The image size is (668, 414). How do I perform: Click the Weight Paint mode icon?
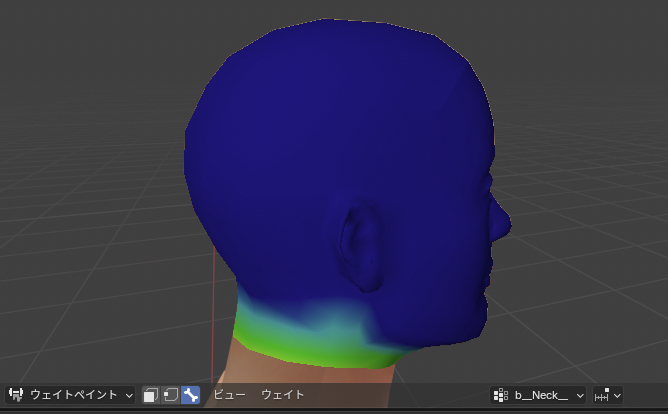pyautogui.click(x=16, y=395)
